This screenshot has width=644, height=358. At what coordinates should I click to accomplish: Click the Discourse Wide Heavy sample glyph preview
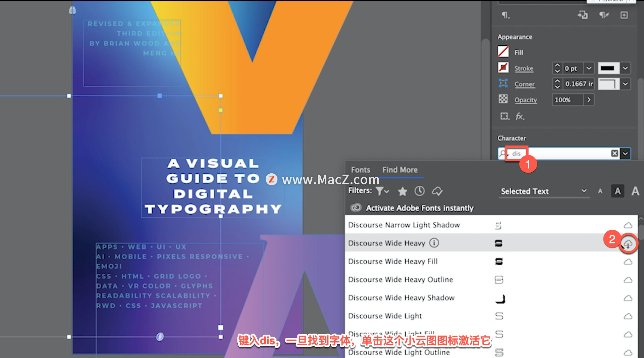click(x=499, y=243)
